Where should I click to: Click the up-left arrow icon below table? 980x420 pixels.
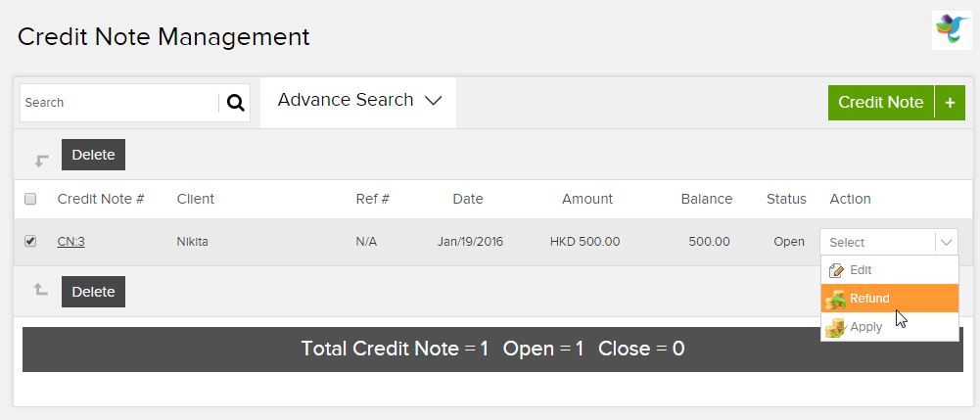click(40, 289)
